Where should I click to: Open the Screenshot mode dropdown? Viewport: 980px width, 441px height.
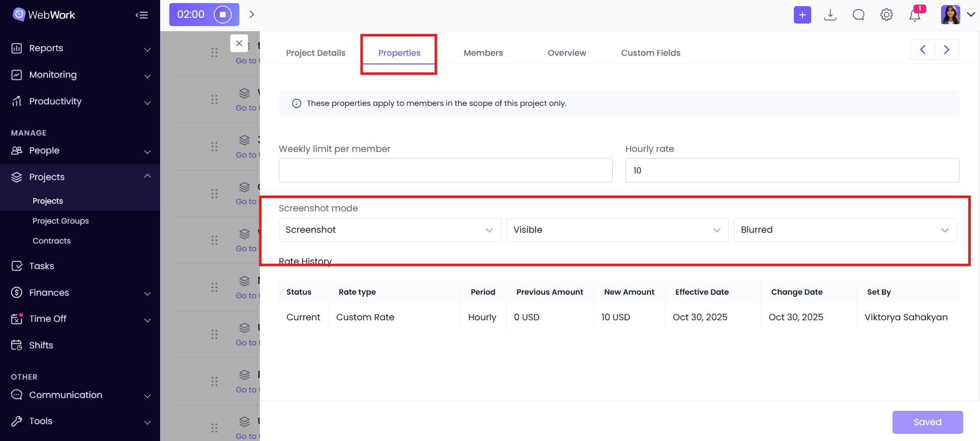click(389, 230)
